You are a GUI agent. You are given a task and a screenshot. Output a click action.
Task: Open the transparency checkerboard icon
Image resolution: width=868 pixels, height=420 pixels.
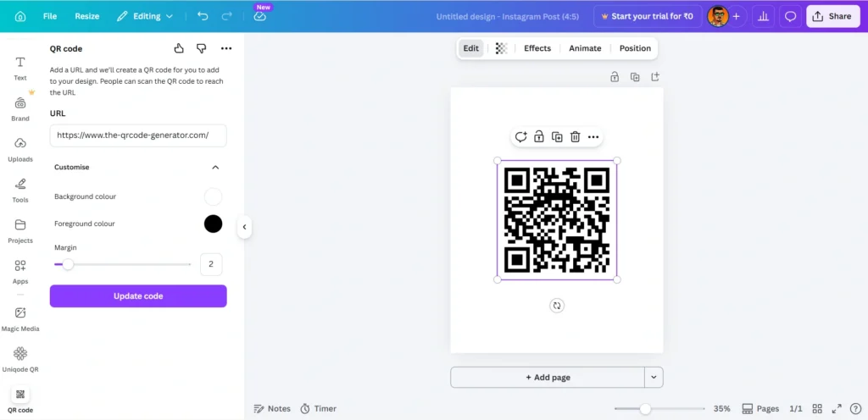click(501, 48)
